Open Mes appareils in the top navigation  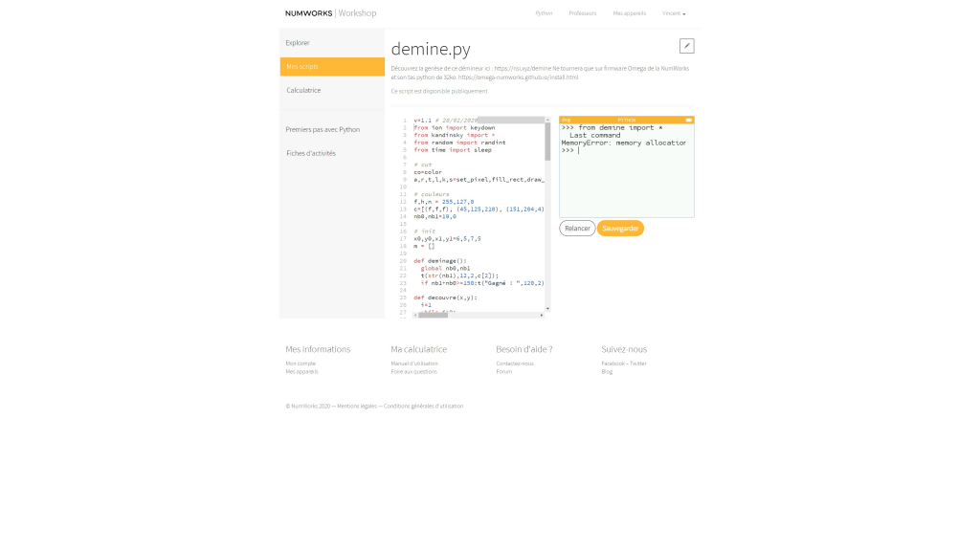click(629, 13)
